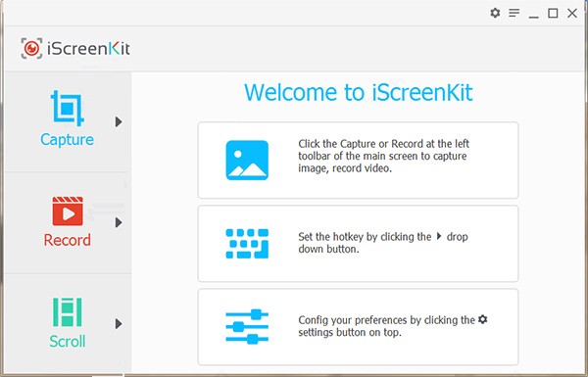
Task: Click the Scroll label in sidebar
Action: [68, 341]
